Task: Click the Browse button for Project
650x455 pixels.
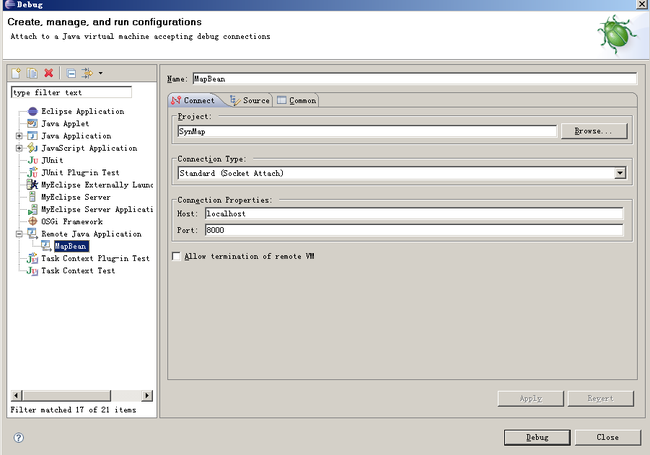Action: click(594, 131)
